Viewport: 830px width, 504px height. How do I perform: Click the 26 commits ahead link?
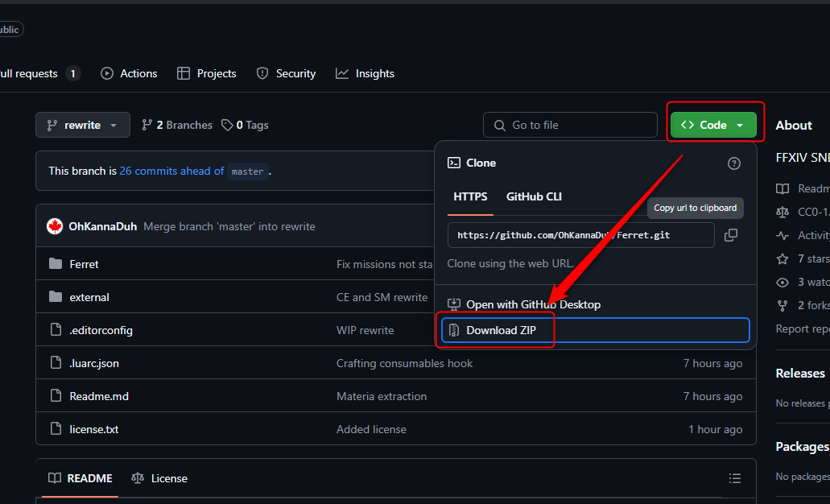[171, 171]
